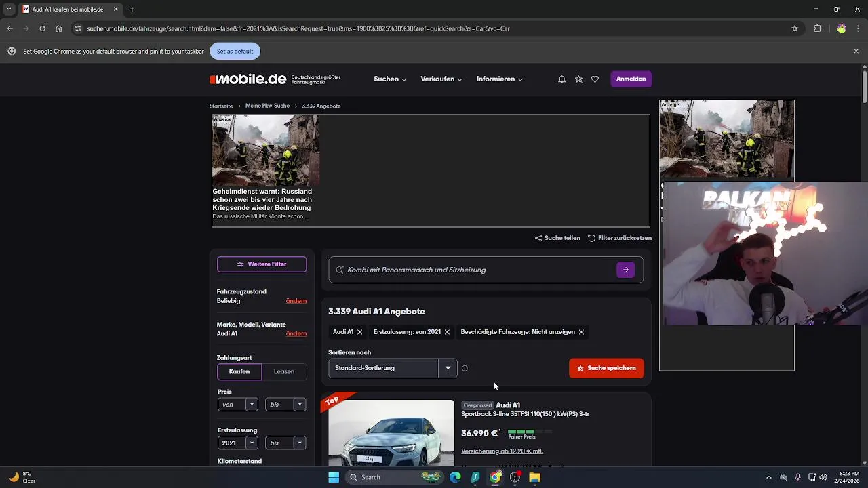Show hidden system tray icons
The height and width of the screenshot is (488, 868).
pyautogui.click(x=768, y=477)
